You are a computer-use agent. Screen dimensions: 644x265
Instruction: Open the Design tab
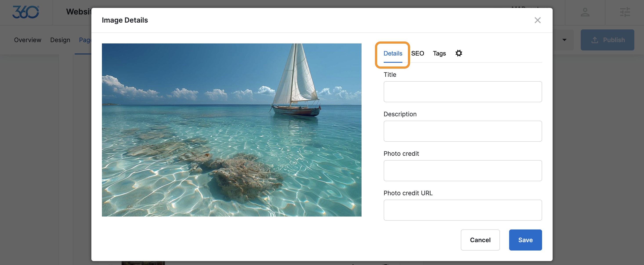(x=60, y=40)
